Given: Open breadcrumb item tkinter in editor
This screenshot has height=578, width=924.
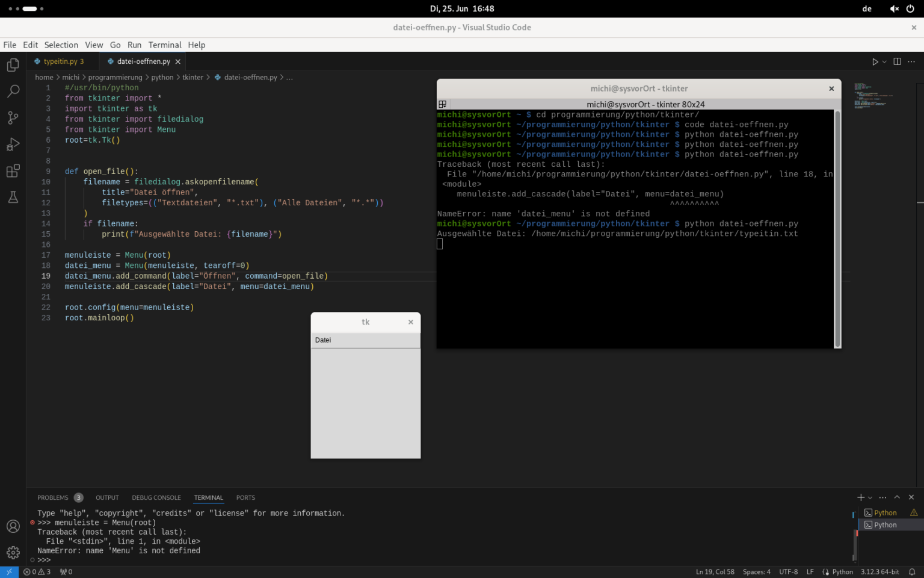Looking at the screenshot, I should point(193,77).
